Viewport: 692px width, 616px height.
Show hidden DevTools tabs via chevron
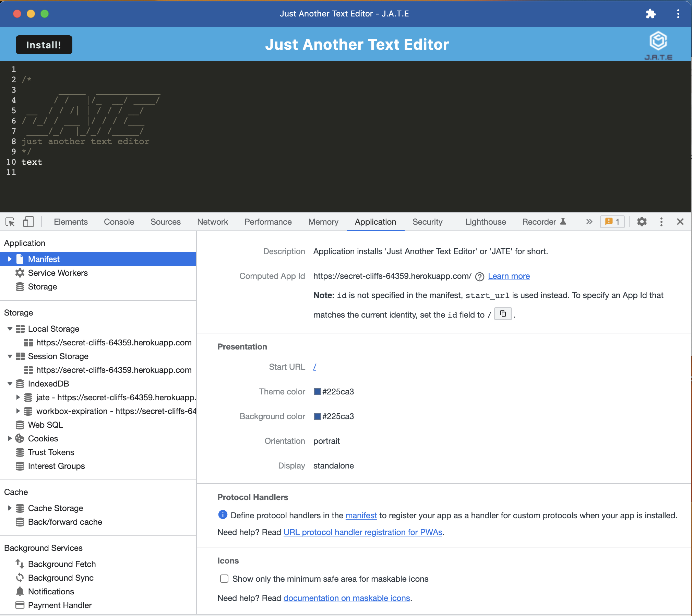[x=589, y=222]
